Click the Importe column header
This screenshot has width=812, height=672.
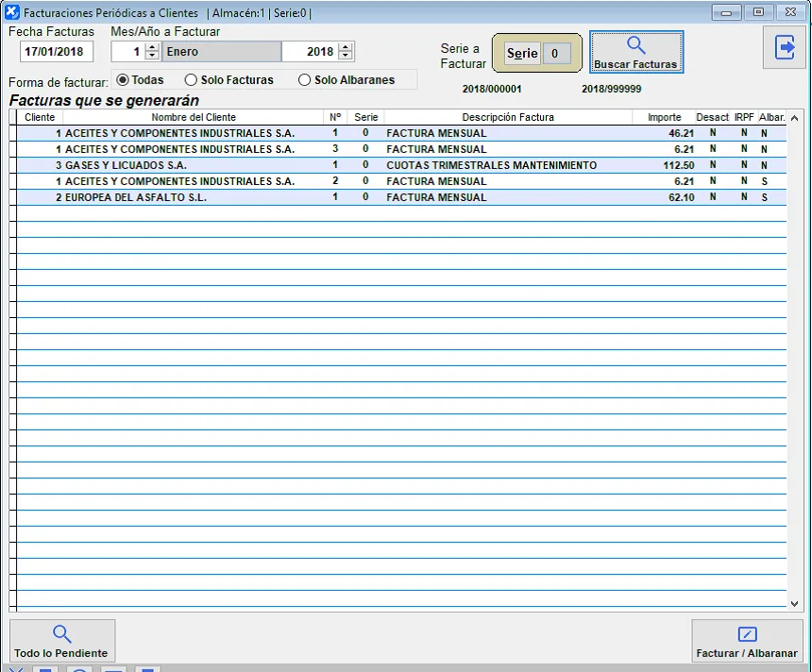point(664,117)
